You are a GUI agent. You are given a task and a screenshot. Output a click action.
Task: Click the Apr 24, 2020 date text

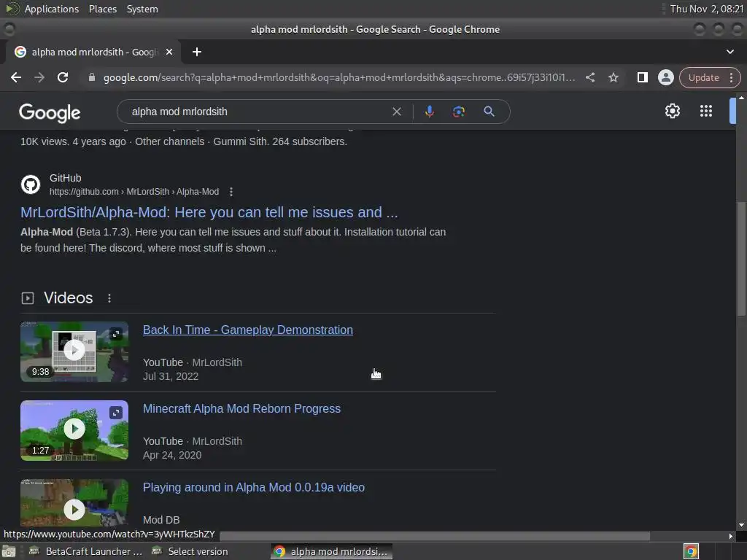tap(172, 455)
